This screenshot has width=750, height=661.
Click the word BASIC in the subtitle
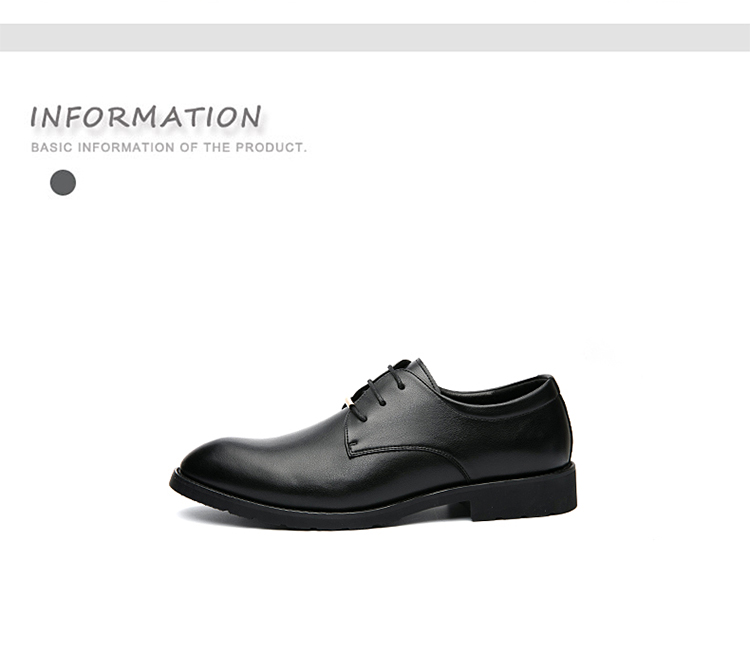[x=52, y=147]
